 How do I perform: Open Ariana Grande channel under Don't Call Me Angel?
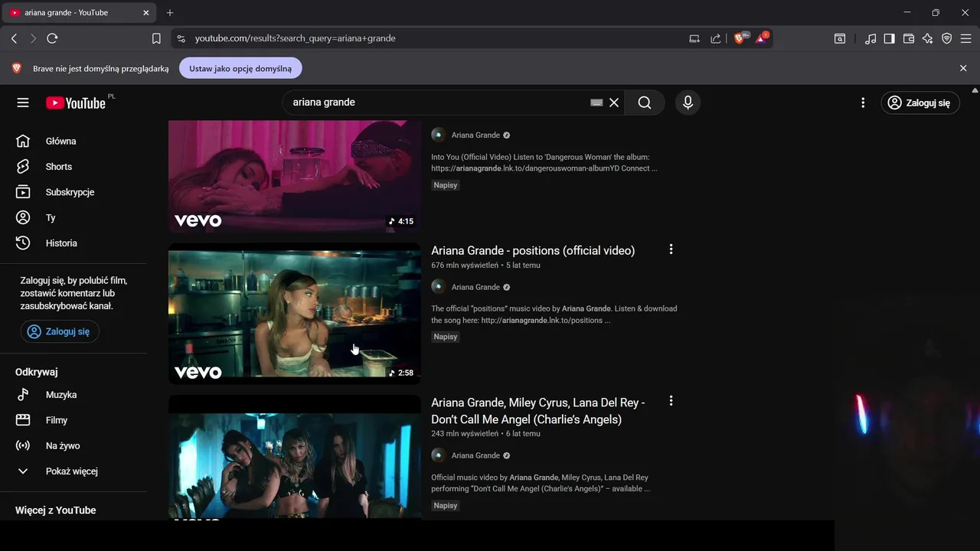(x=475, y=455)
